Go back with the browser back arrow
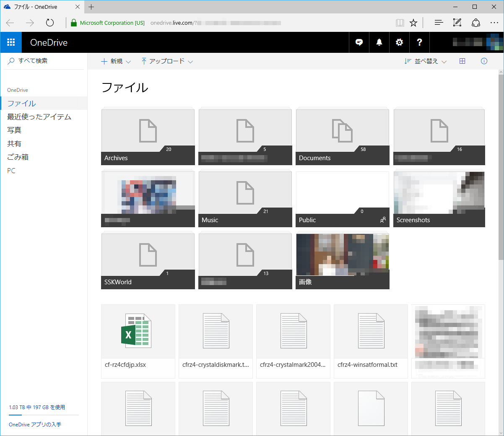Image resolution: width=504 pixels, height=436 pixels. pos(10,23)
